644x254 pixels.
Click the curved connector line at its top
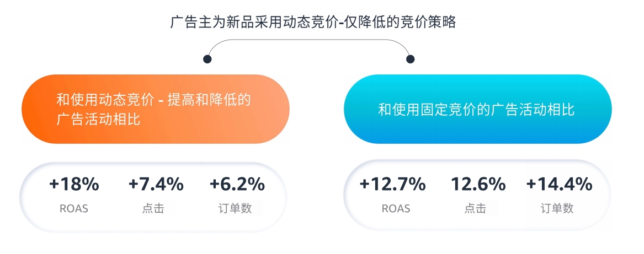pyautogui.click(x=309, y=40)
